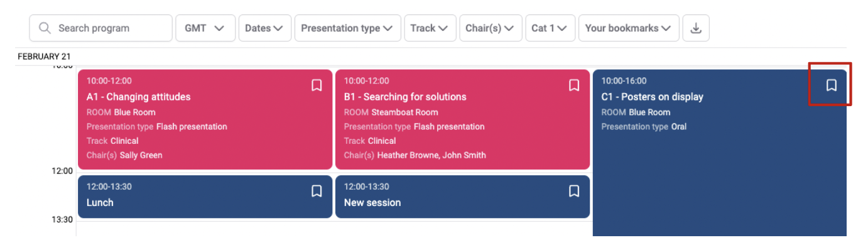Select the Lunch session card
Viewport: 868px width, 245px height.
pyautogui.click(x=205, y=197)
